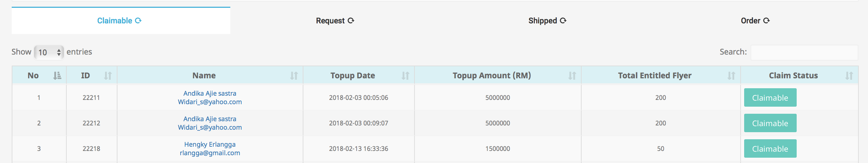Screen dimensions: 868x163
Task: Open Hengky Erlangga name link
Action: (210, 144)
